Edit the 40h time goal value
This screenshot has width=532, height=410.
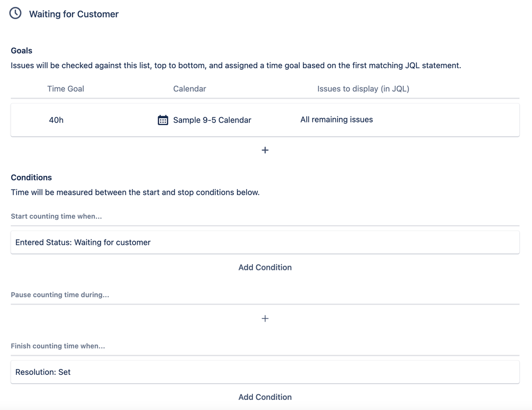pos(56,120)
